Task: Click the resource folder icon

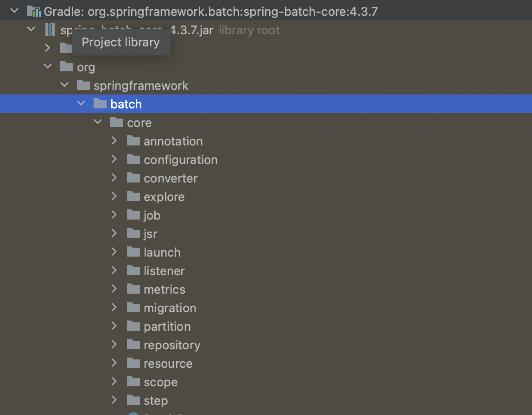Action: [x=133, y=363]
